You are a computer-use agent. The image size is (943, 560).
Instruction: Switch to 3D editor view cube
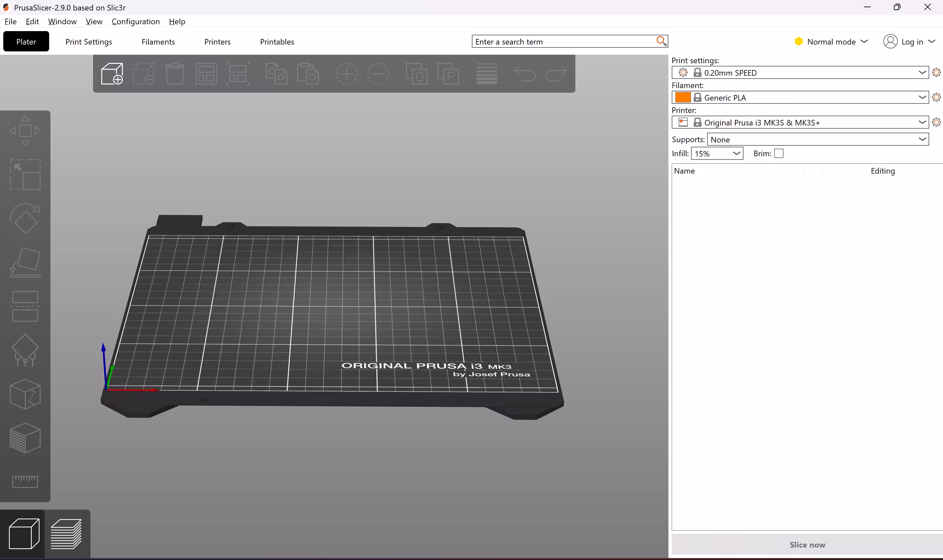(x=24, y=533)
